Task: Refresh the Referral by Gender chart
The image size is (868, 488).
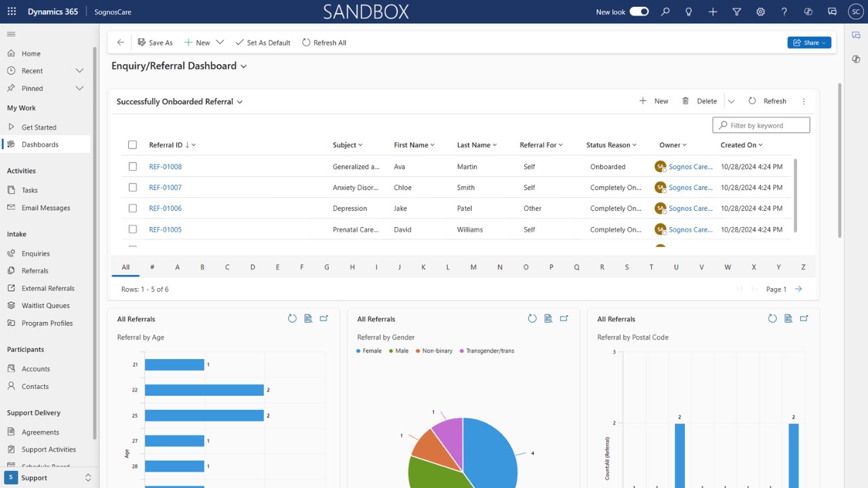Action: pyautogui.click(x=532, y=319)
